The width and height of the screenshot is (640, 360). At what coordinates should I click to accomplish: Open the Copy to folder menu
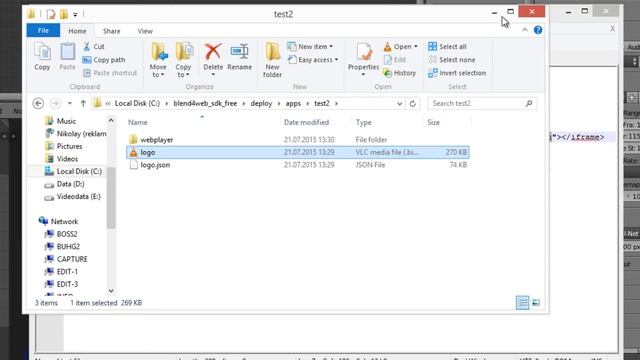[183, 60]
